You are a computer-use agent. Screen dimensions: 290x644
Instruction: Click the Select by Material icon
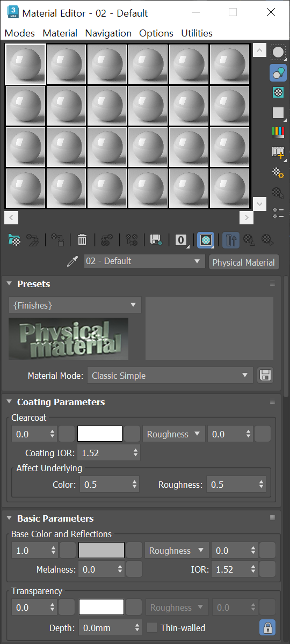click(278, 193)
